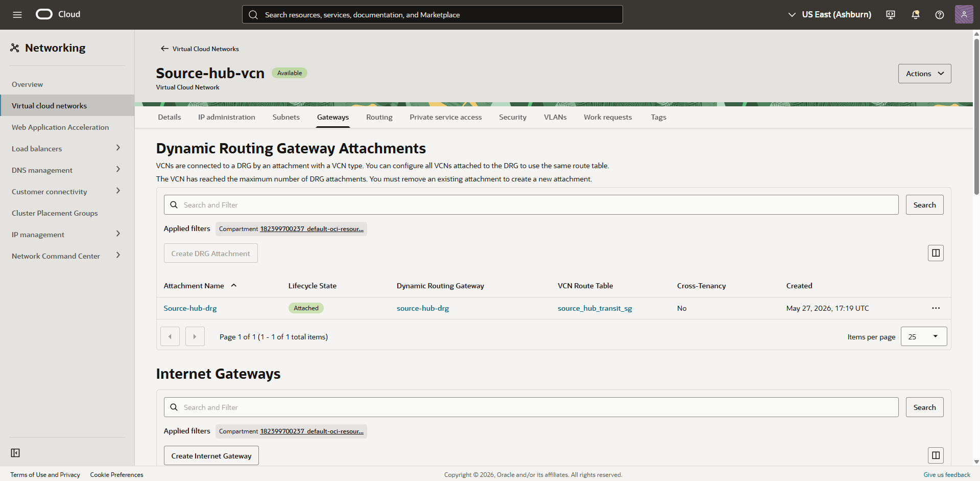Focus DRG attachments Search and Filter field
The height and width of the screenshot is (481, 980).
click(531, 205)
